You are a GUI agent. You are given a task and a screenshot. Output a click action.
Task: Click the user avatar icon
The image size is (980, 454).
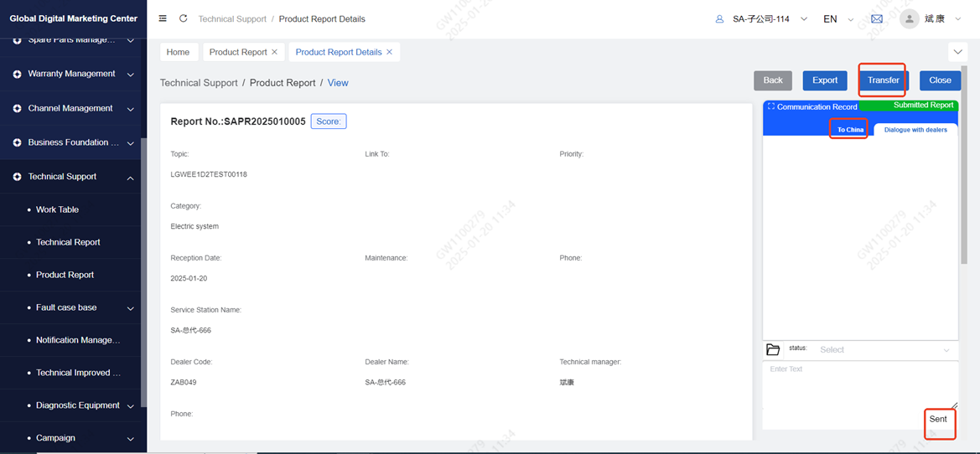pos(909,18)
